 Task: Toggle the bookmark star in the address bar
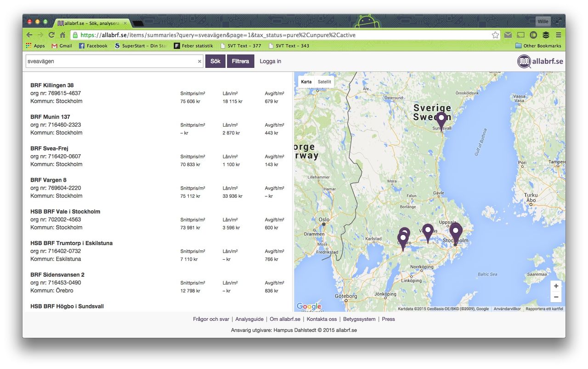(495, 35)
